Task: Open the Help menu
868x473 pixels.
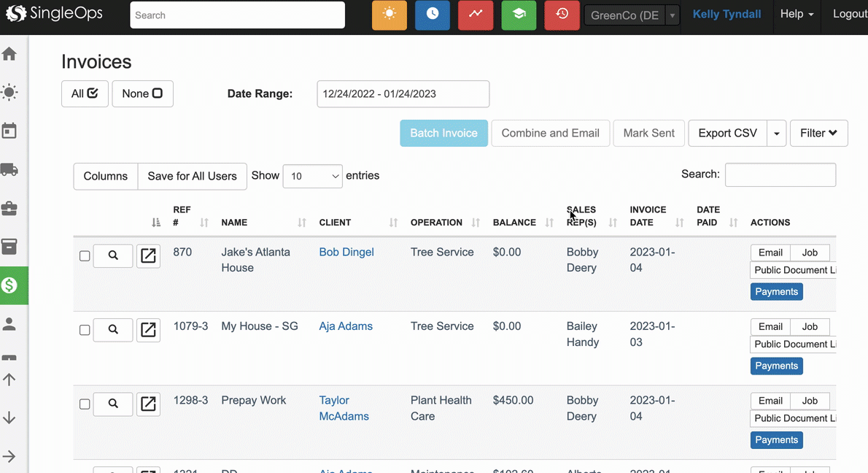Action: [x=797, y=15]
